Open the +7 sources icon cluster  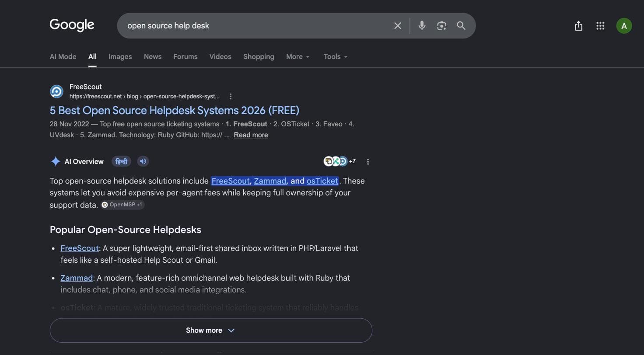339,161
